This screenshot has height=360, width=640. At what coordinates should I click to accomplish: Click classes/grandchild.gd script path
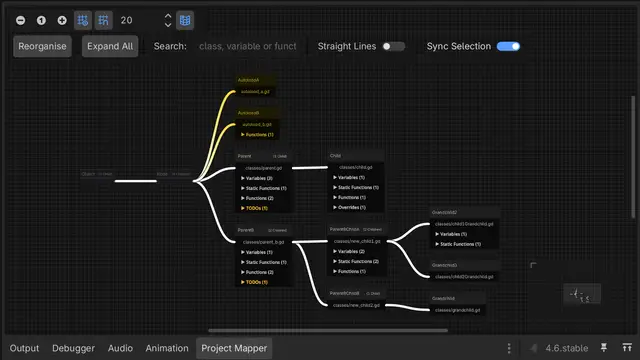[458, 310]
